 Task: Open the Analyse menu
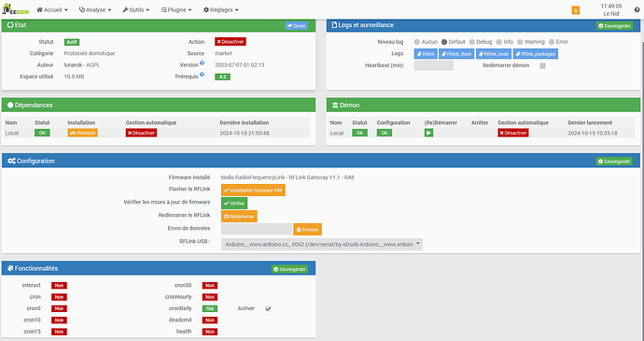(95, 10)
